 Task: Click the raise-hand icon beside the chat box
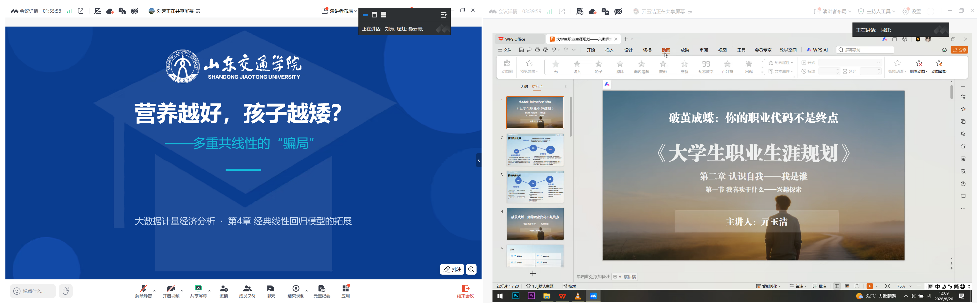(x=66, y=291)
